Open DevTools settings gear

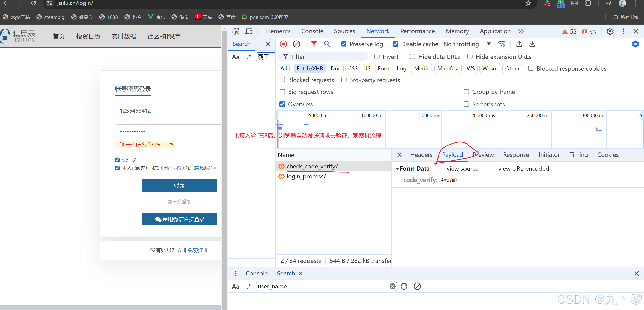610,31
